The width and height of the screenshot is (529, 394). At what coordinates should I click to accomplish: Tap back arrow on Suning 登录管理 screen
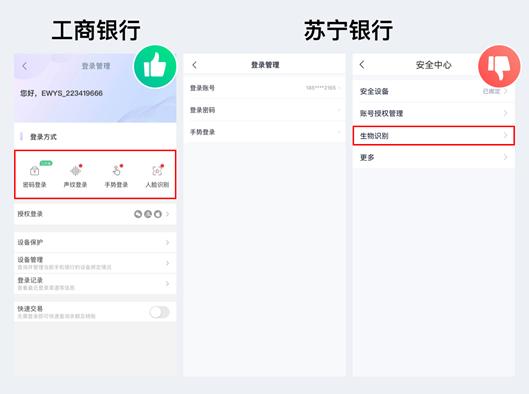pos(194,65)
